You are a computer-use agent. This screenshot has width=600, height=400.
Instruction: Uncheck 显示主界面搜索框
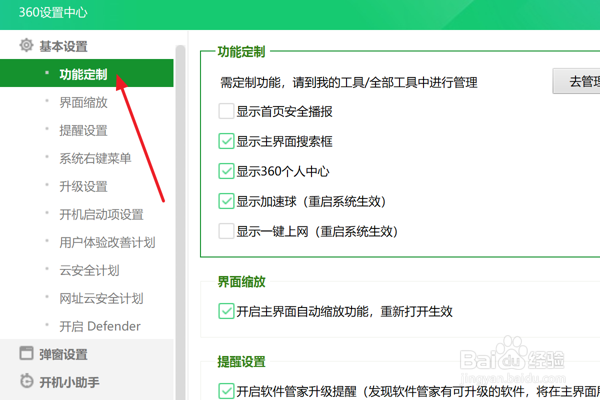pyautogui.click(x=226, y=141)
